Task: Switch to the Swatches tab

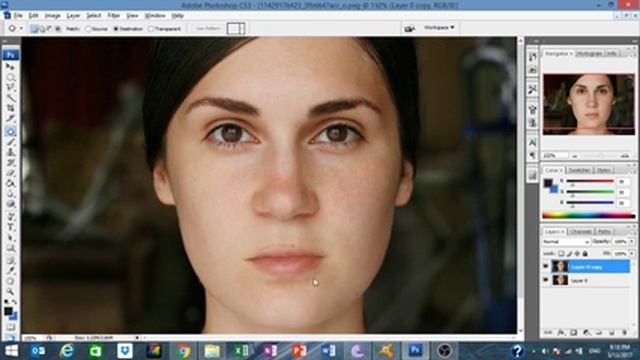Action: tap(579, 170)
